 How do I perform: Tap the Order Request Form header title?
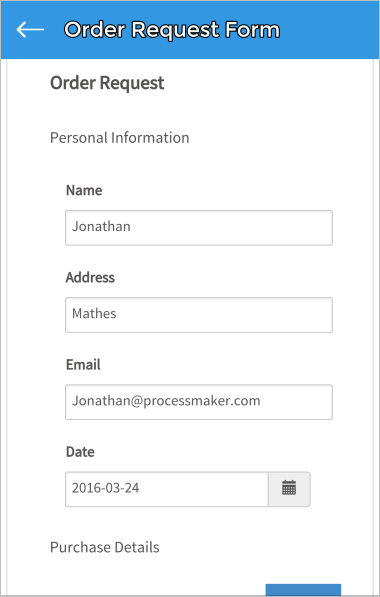(x=172, y=30)
